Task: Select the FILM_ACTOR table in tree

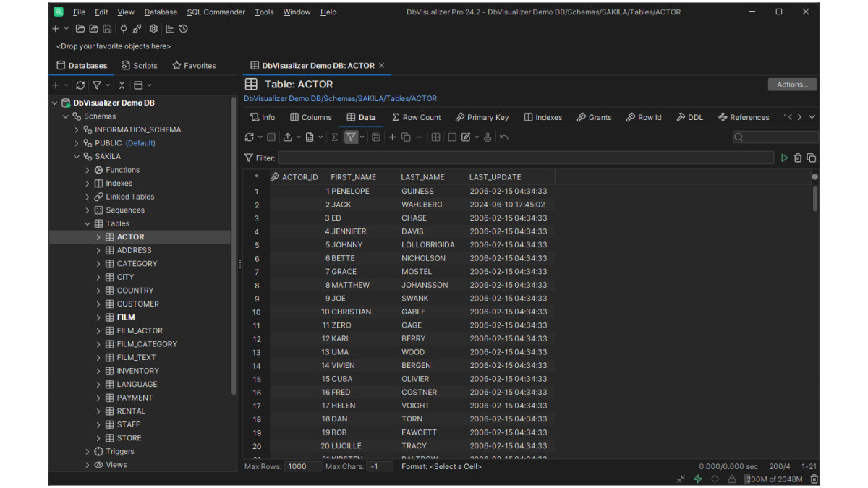Action: coord(140,330)
